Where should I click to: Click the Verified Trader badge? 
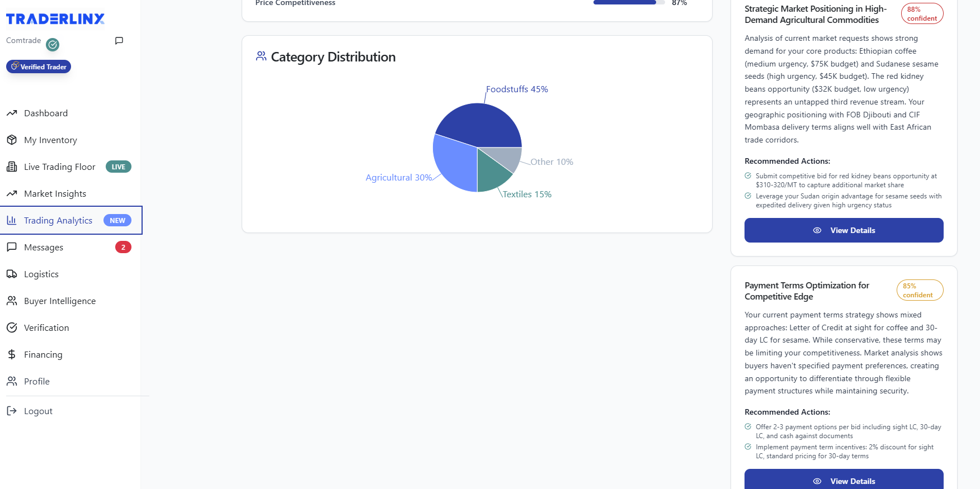(x=38, y=67)
